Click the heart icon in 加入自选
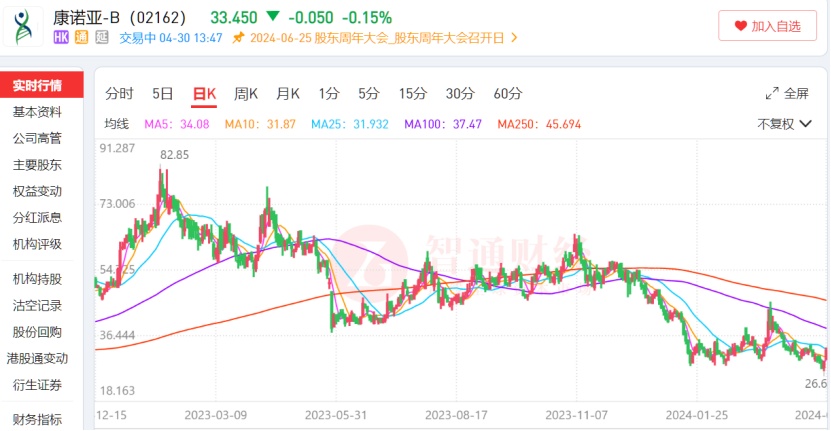The image size is (831, 431). (740, 26)
